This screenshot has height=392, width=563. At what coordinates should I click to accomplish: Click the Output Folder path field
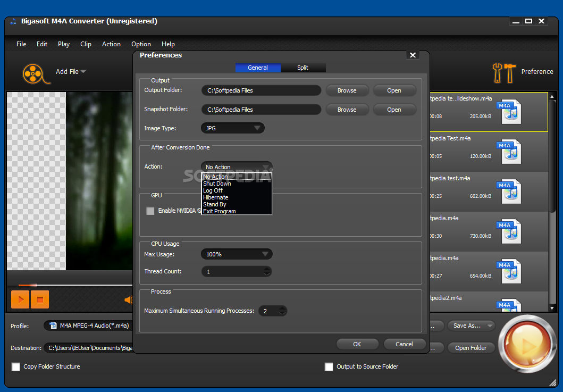point(261,90)
